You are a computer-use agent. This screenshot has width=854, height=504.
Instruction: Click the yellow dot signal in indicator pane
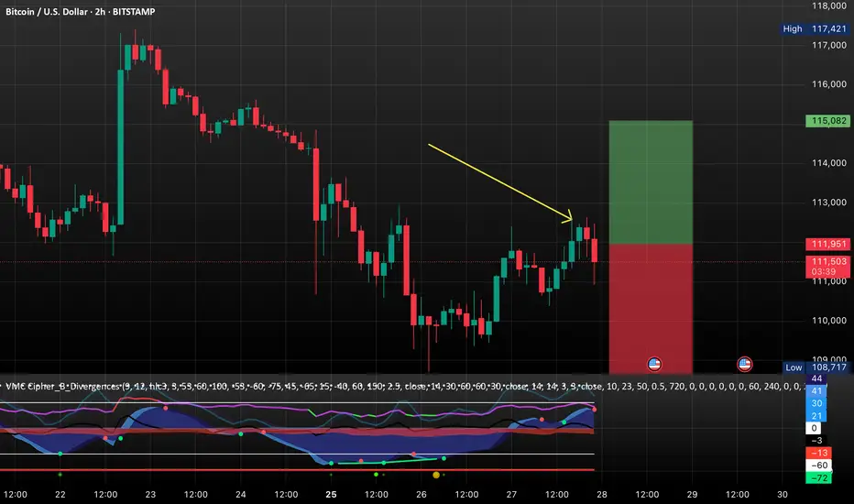pos(436,475)
